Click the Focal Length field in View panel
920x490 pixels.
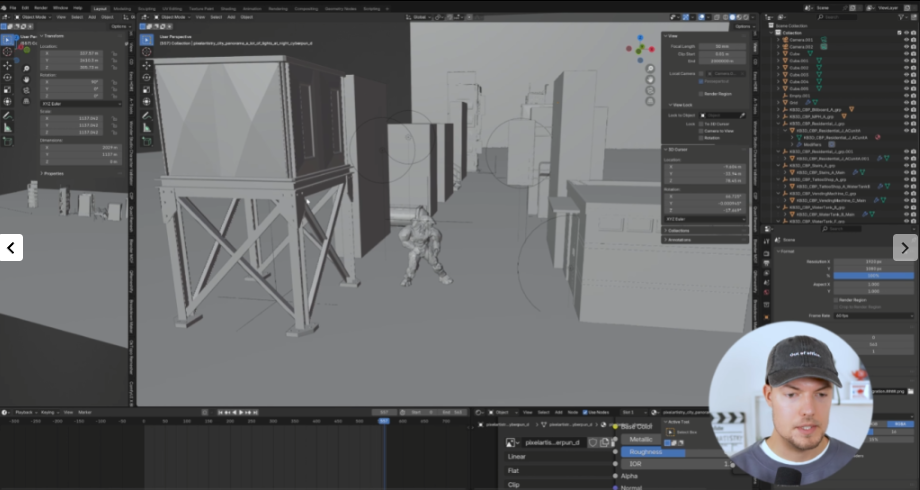pyautogui.click(x=722, y=46)
